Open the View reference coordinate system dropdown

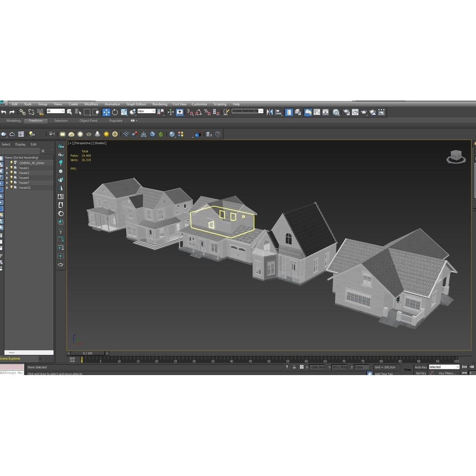(x=145, y=111)
